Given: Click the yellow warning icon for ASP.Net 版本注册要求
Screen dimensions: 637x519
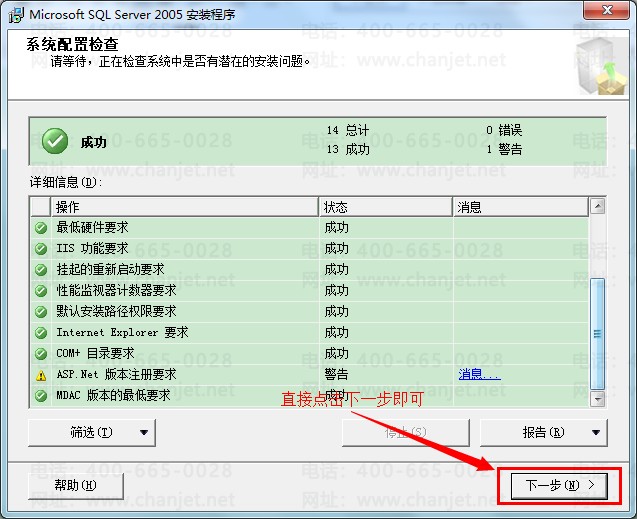Looking at the screenshot, I should coord(41,375).
